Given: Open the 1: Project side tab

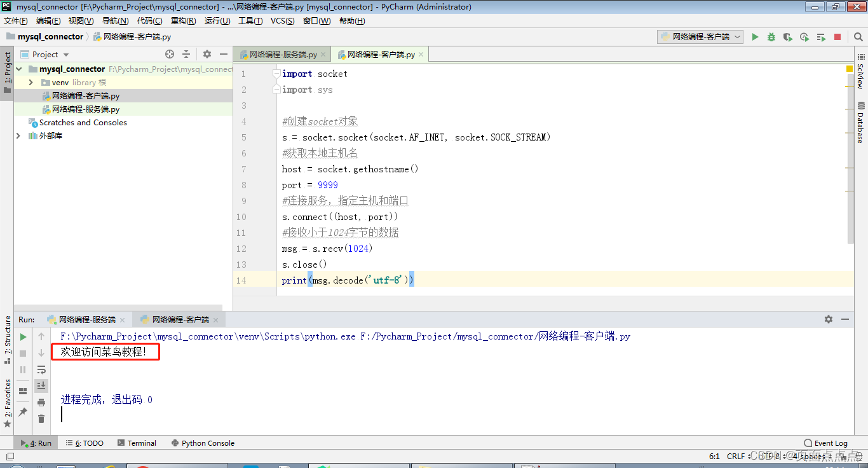Looking at the screenshot, I should 7,73.
